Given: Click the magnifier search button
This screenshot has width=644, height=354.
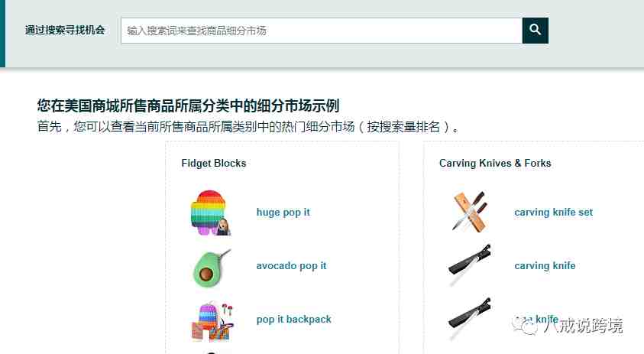Looking at the screenshot, I should (536, 31).
